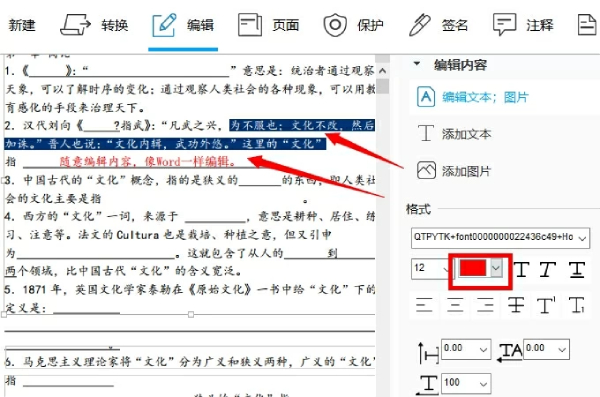Click the convert document arrow icon
The image size is (600, 397).
coord(75,25)
